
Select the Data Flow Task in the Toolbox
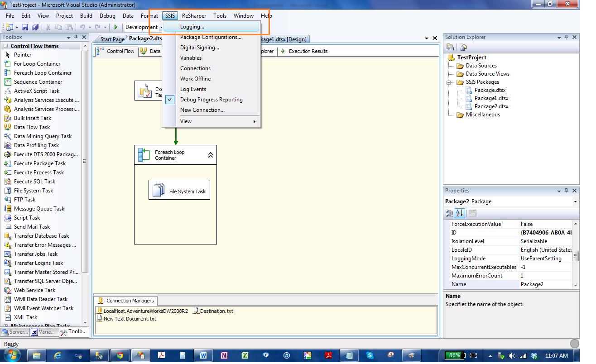click(x=32, y=127)
